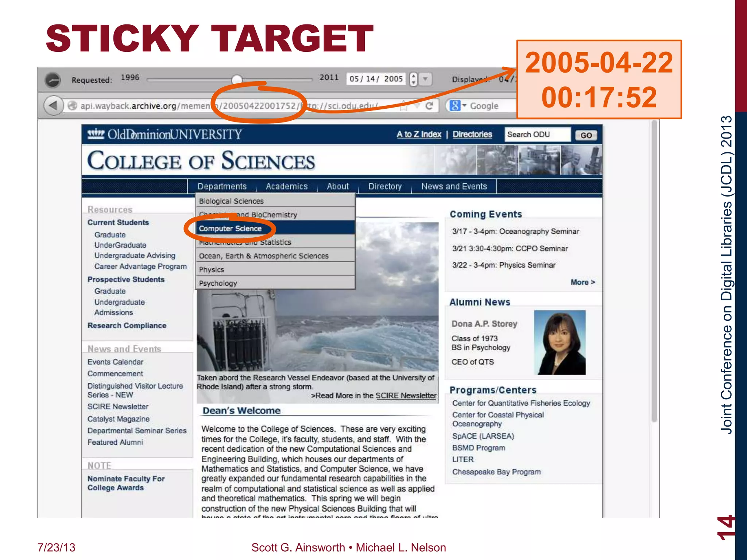747x560 pixels.
Task: Open Research Compliance link
Action: coord(127,326)
